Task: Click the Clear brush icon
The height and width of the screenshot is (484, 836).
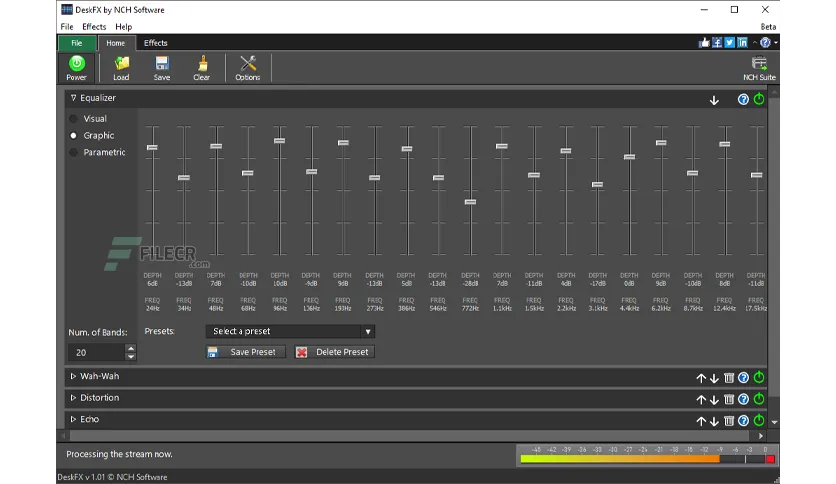Action: tap(201, 65)
